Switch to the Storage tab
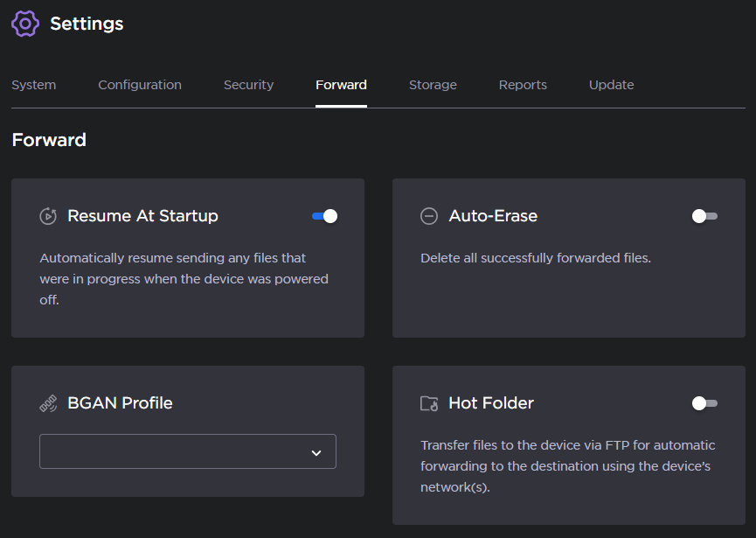756x538 pixels. click(x=433, y=85)
